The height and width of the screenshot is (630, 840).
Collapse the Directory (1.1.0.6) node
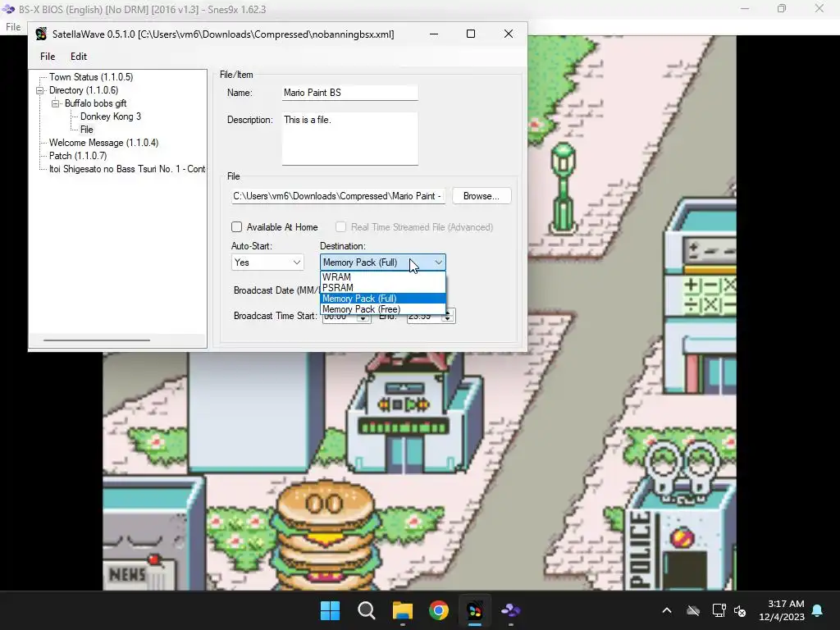point(39,90)
